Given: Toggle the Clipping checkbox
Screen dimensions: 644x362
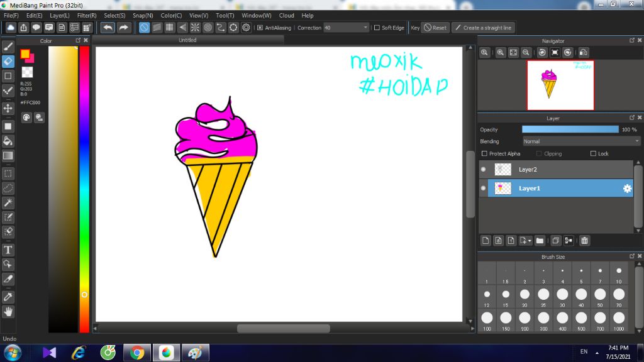Looking at the screenshot, I should coord(539,153).
